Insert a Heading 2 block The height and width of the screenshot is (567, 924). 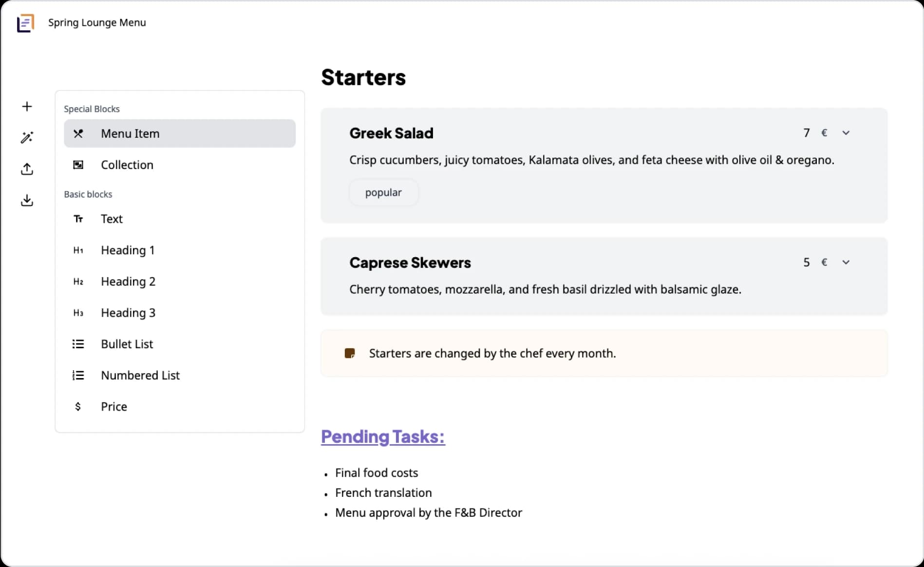pos(128,282)
